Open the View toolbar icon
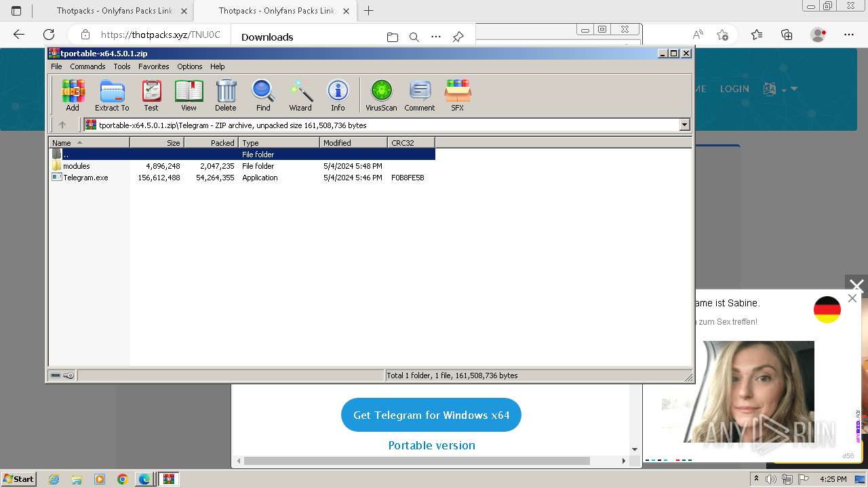The image size is (868, 488). point(189,95)
